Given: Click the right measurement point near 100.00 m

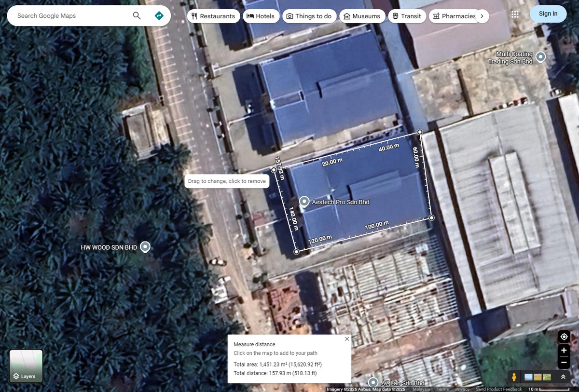Looking at the screenshot, I should tap(431, 218).
